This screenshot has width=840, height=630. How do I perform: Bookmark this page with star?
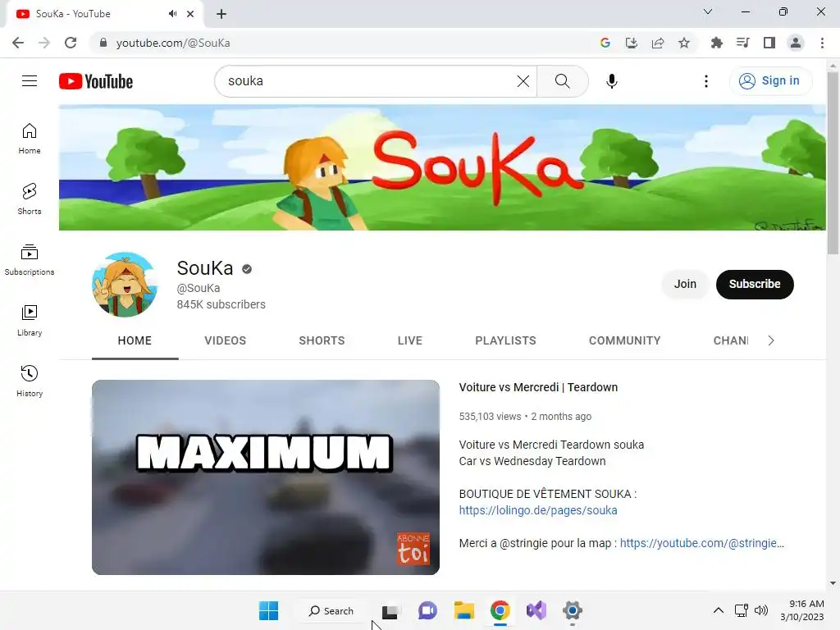(x=684, y=43)
